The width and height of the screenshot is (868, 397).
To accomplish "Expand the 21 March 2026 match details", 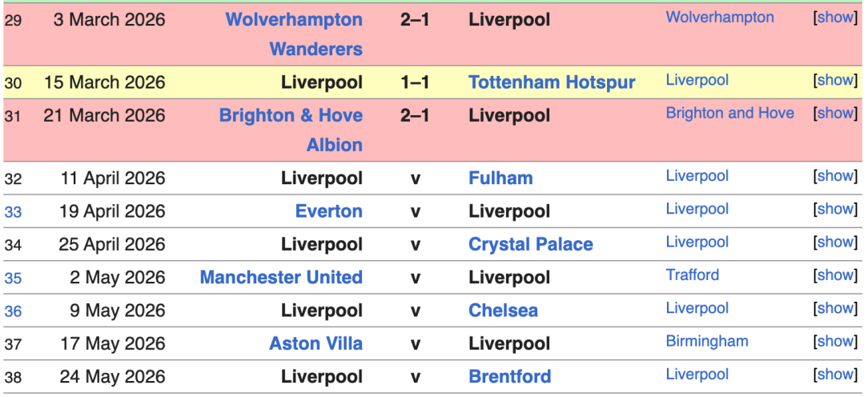I will (836, 113).
